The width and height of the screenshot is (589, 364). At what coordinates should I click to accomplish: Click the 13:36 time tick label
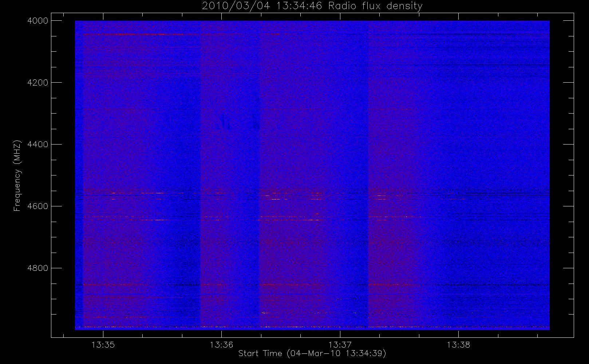click(x=222, y=345)
